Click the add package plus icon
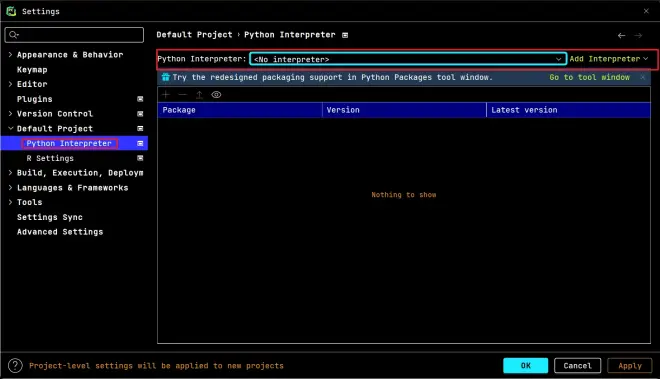Viewport: 660px width, 379px height. 166,95
